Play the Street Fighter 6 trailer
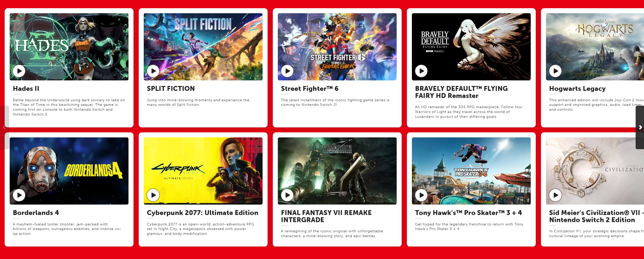The image size is (644, 259). tap(287, 71)
